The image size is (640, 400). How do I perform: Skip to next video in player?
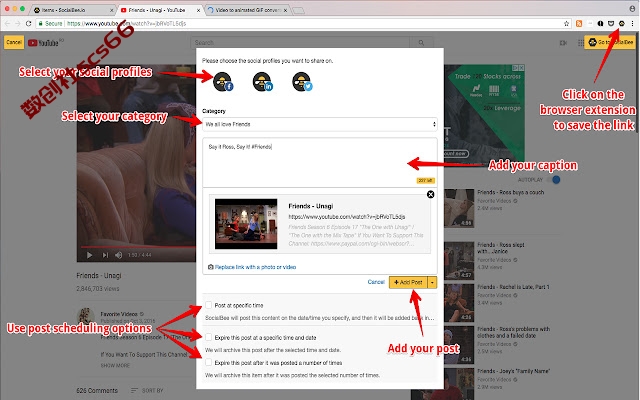[105, 255]
